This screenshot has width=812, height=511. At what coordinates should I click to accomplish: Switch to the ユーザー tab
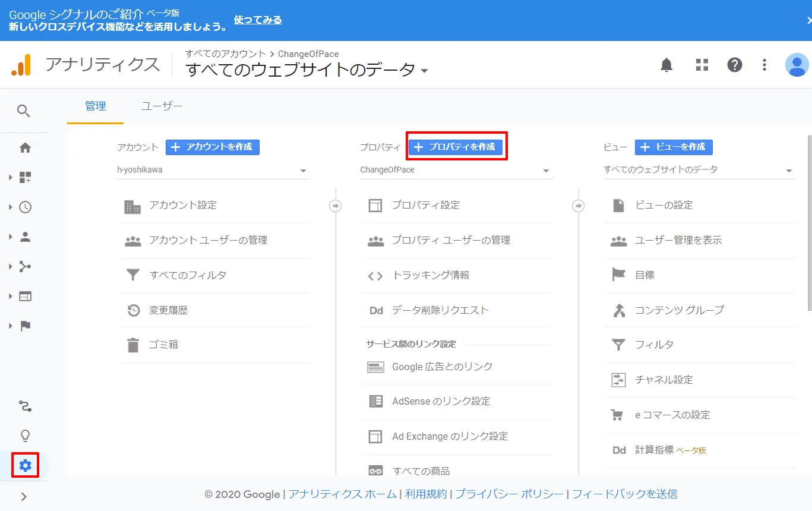pos(162,105)
